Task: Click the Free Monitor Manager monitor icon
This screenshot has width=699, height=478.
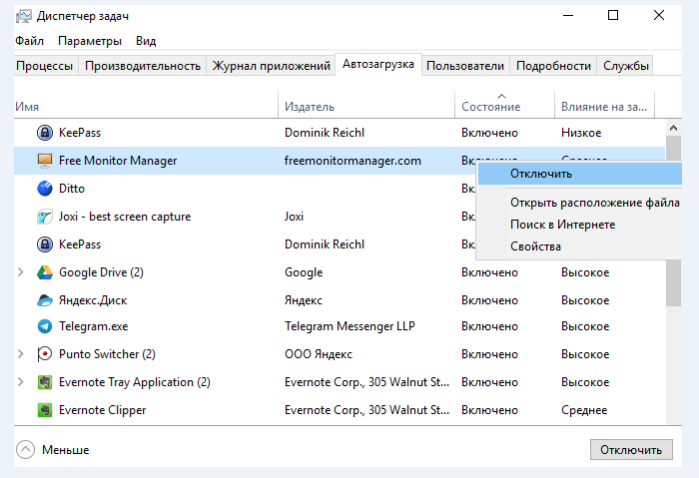Action: [45, 161]
